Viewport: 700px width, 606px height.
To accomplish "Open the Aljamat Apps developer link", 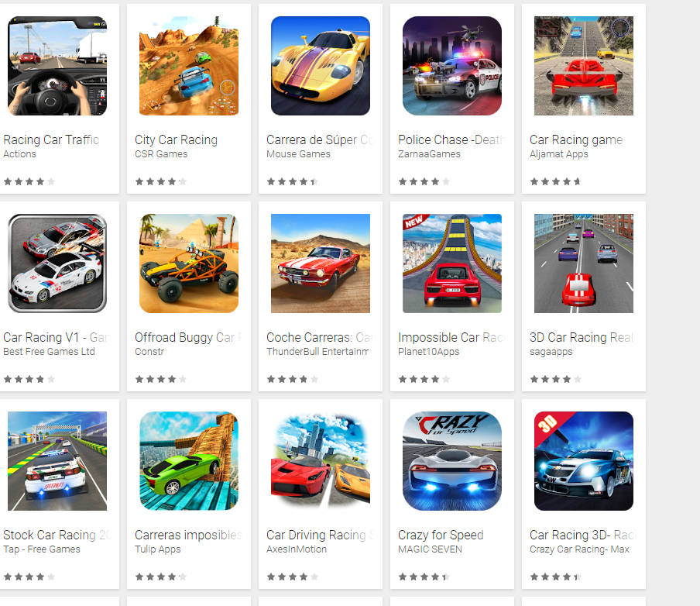I will point(559,154).
